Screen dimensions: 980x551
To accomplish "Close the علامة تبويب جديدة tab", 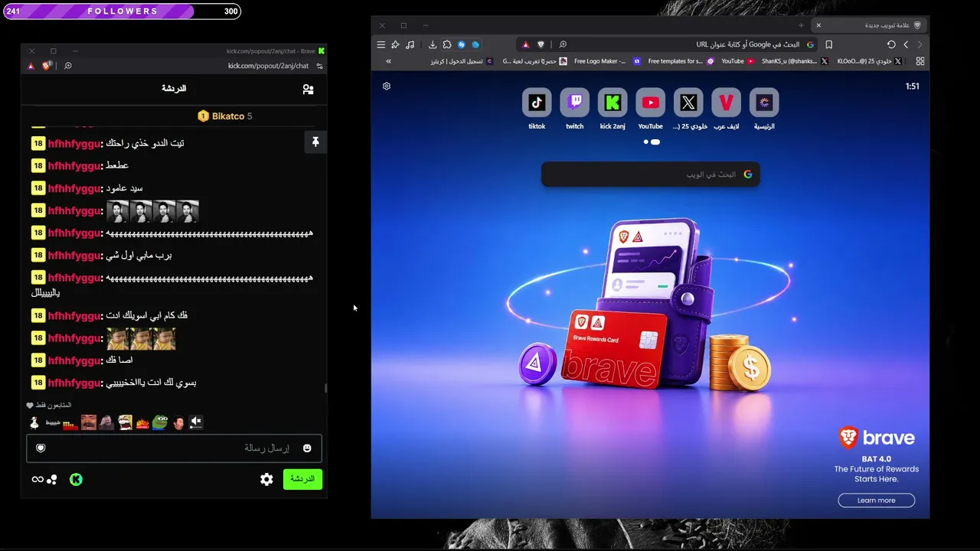I will pos(818,25).
